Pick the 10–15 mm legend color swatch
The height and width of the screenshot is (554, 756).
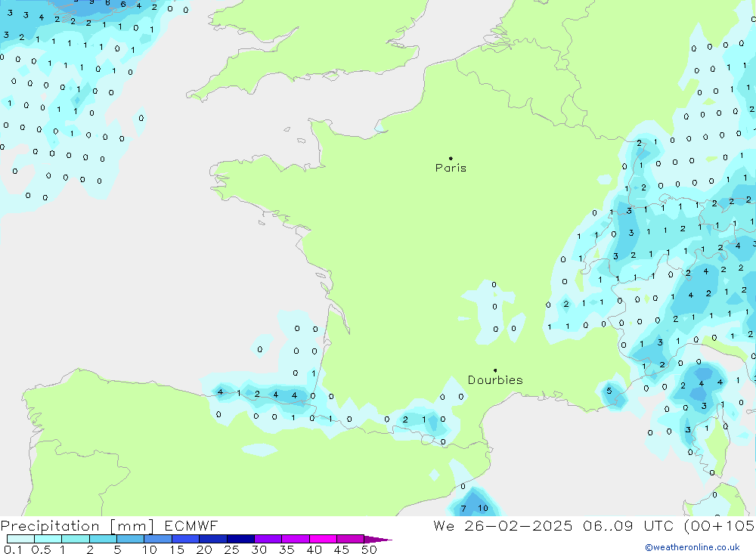158,539
